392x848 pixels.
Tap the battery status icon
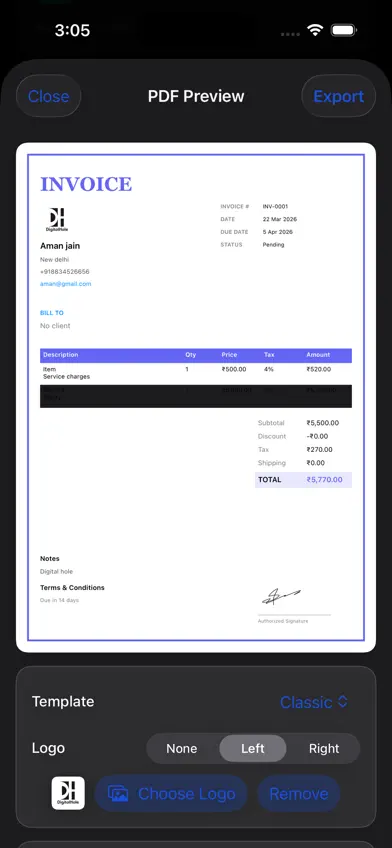point(343,30)
